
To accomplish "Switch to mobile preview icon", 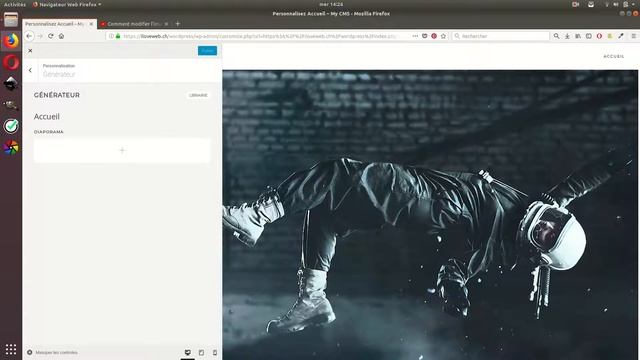I will [215, 352].
